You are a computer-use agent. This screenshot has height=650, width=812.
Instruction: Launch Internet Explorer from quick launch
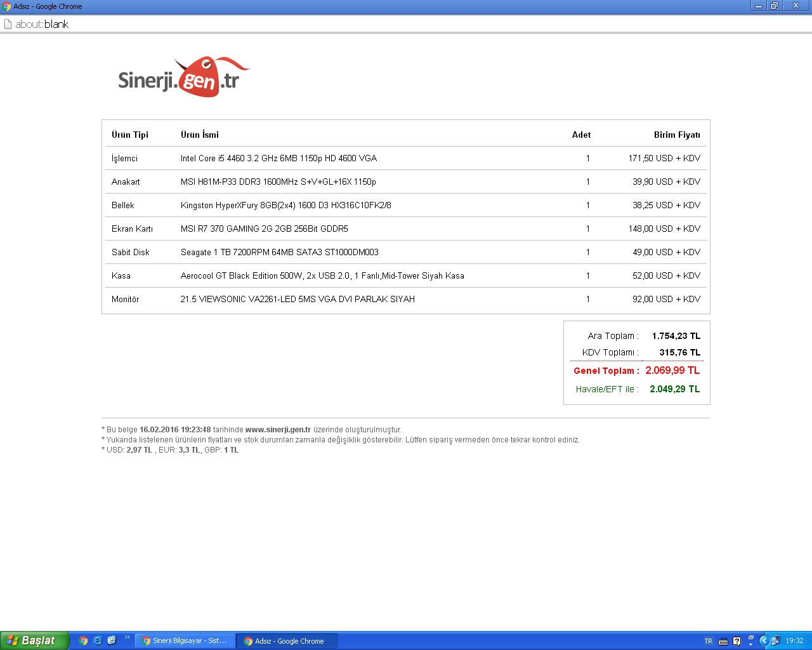pos(98,640)
